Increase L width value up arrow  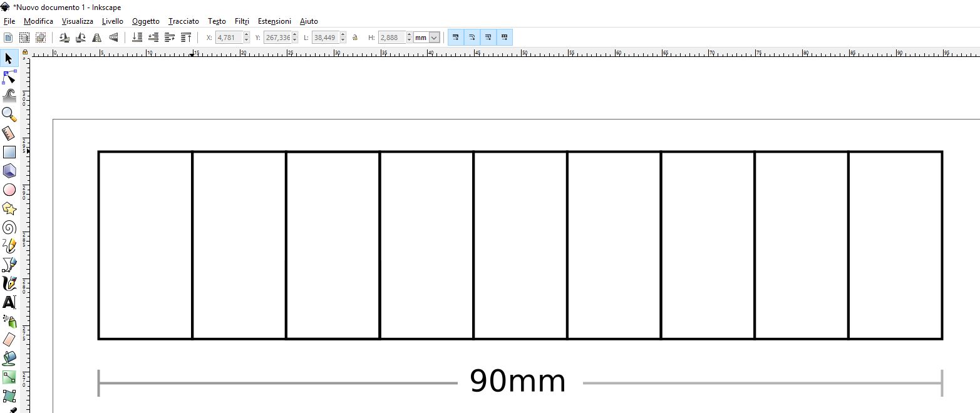(x=343, y=35)
